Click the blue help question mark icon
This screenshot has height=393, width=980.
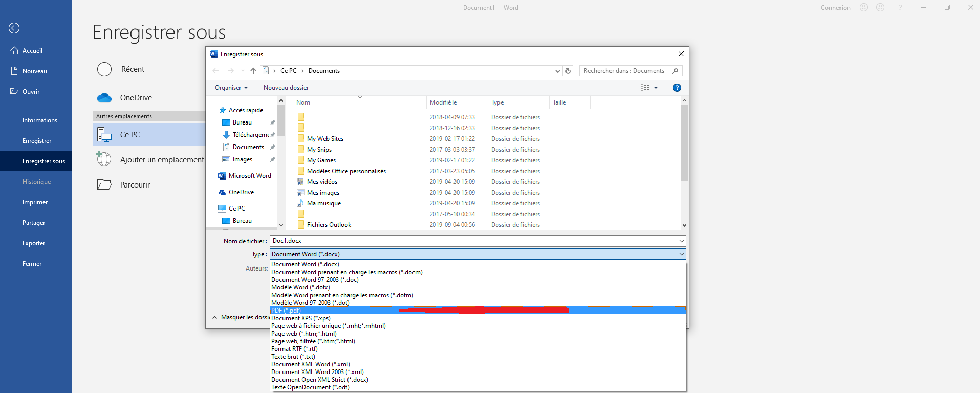pyautogui.click(x=677, y=88)
